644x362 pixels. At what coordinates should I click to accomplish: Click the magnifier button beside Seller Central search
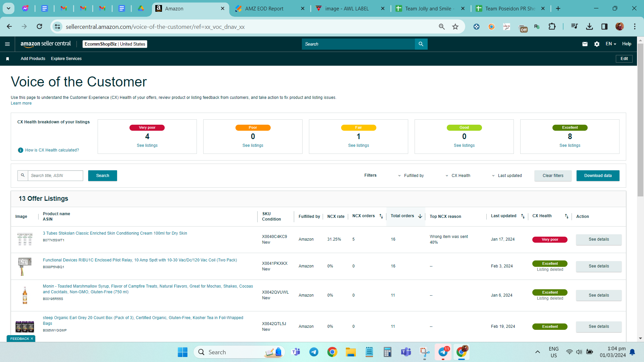421,44
